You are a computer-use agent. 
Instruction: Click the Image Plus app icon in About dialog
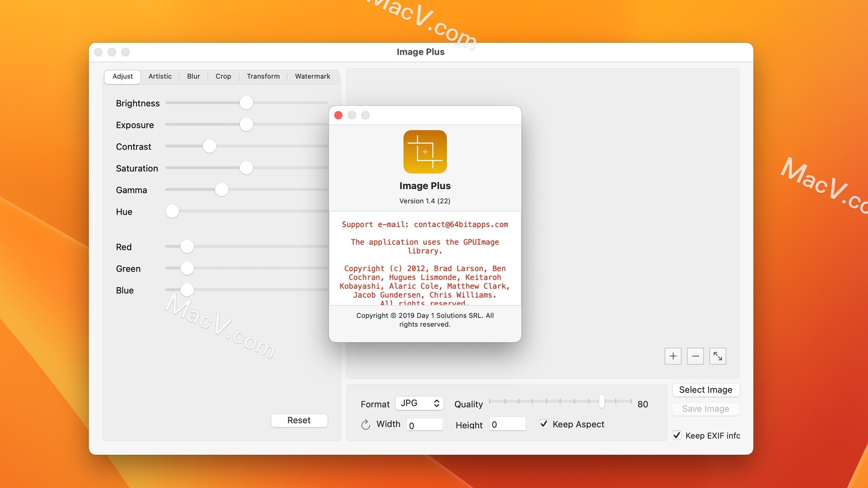tap(425, 152)
